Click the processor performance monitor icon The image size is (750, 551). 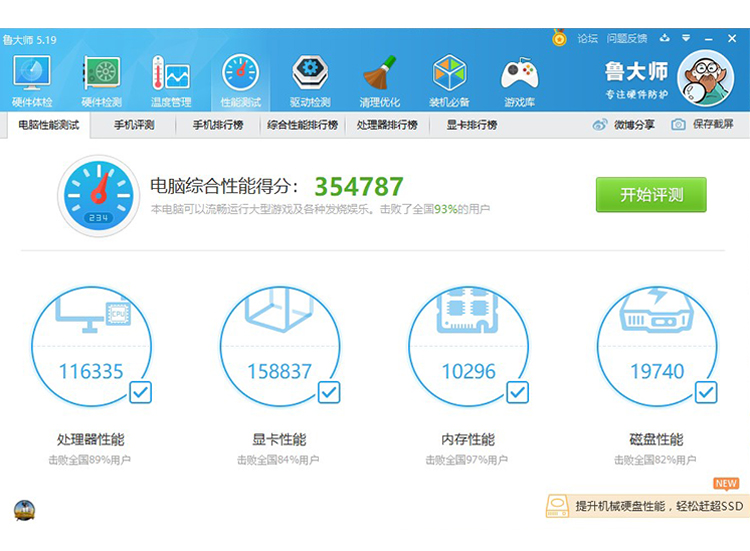(93, 313)
